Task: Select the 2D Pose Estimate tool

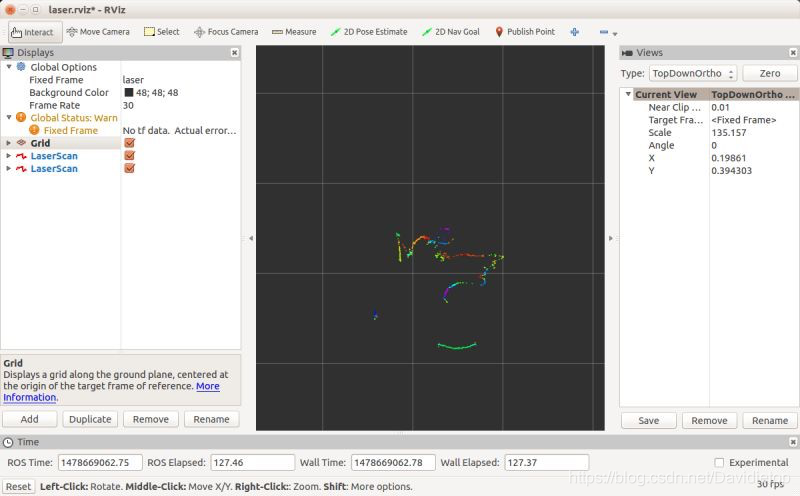Action: tap(369, 32)
